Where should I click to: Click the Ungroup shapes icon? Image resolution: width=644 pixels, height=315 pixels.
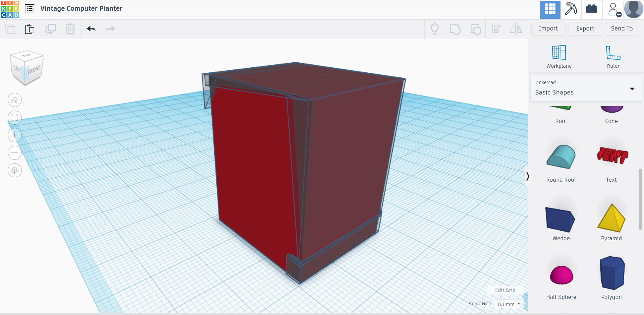[476, 29]
